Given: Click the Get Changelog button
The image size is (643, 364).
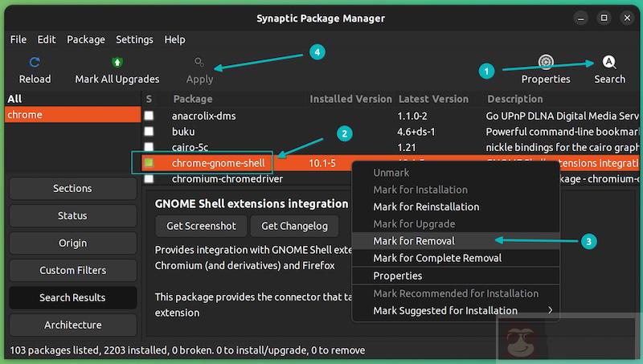Looking at the screenshot, I should (293, 226).
